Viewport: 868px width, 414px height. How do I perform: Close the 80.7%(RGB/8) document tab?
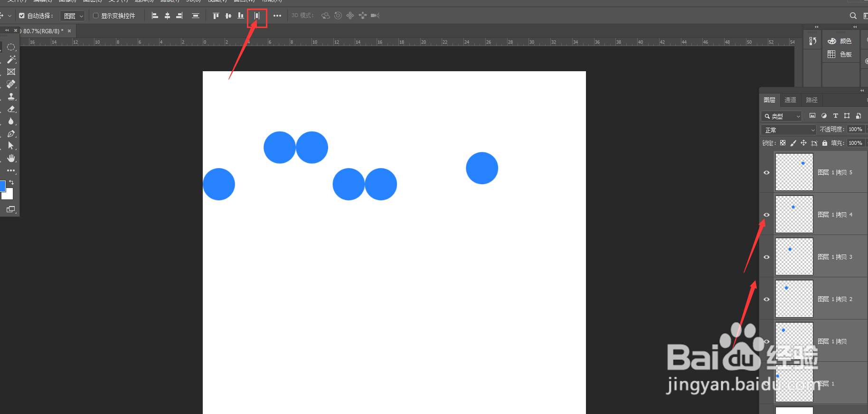69,31
